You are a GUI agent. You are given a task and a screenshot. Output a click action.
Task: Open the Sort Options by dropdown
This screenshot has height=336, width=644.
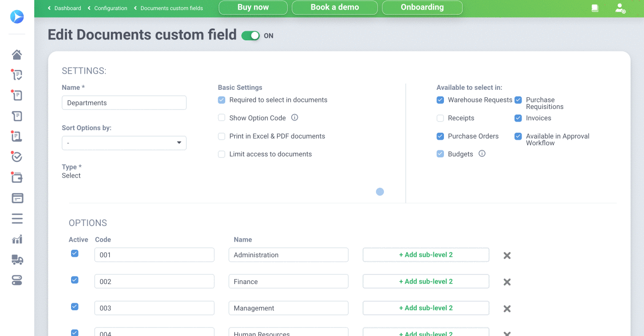[x=124, y=143]
